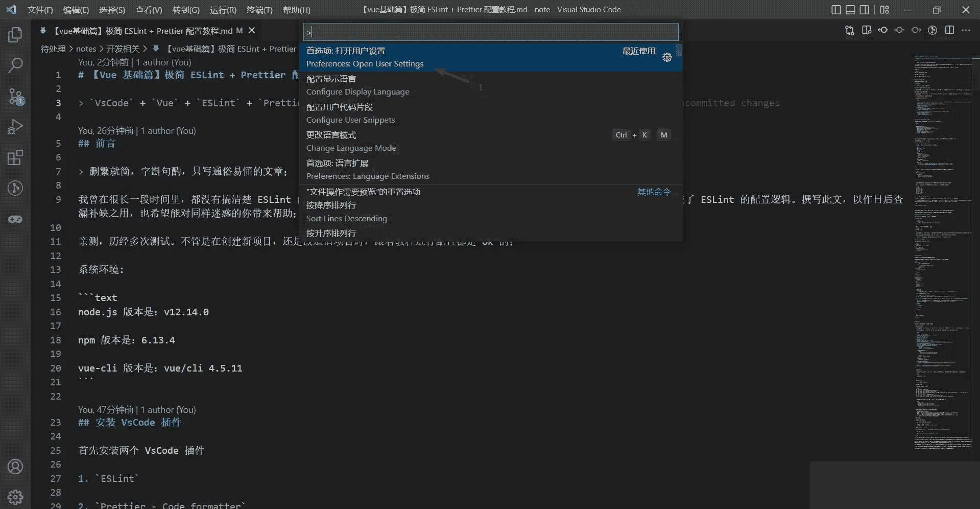Open the 终端(T) menu

coord(259,10)
